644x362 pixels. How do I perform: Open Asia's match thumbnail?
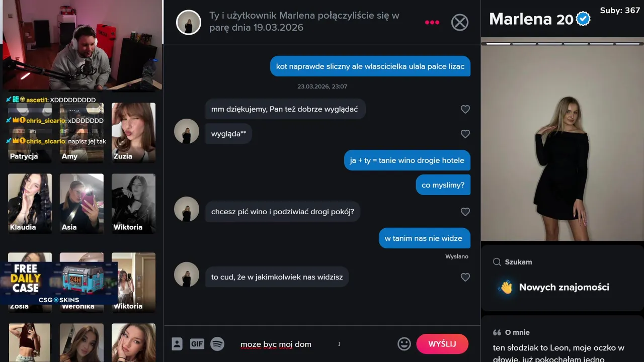(82, 203)
